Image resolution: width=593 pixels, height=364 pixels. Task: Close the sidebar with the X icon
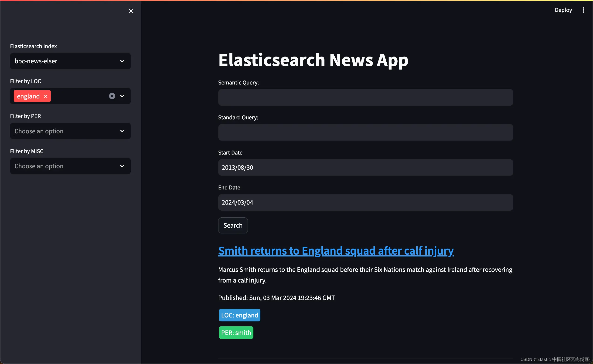pyautogui.click(x=131, y=11)
